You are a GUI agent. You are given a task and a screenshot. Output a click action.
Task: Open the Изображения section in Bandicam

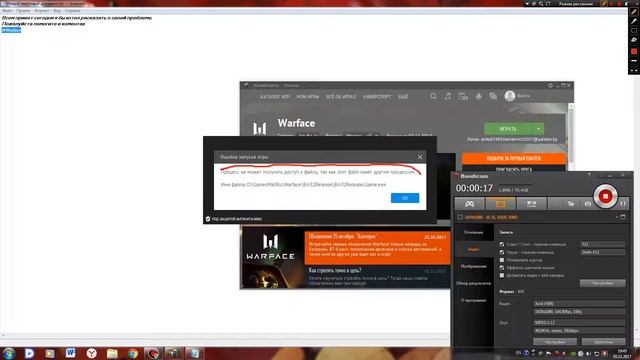[x=473, y=267]
